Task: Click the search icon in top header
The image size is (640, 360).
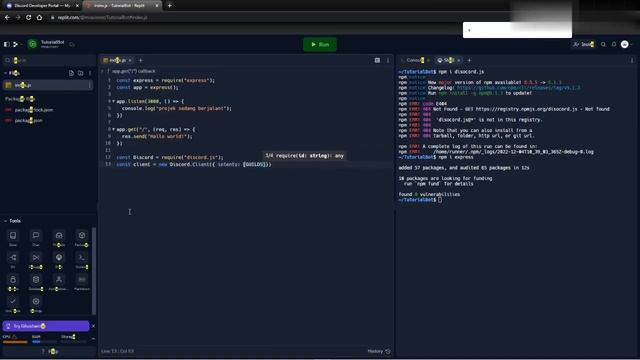Action: pyautogui.click(x=603, y=44)
